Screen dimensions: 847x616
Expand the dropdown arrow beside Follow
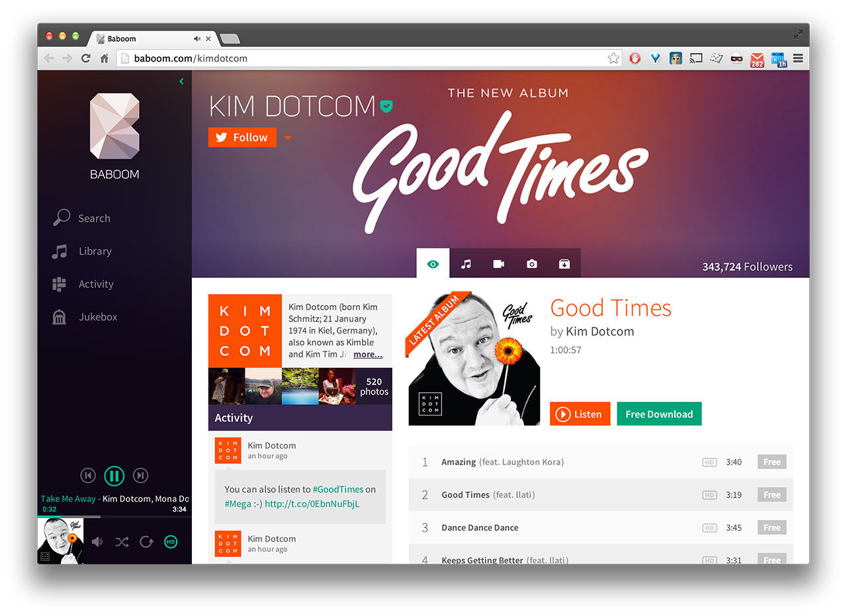pyautogui.click(x=287, y=138)
